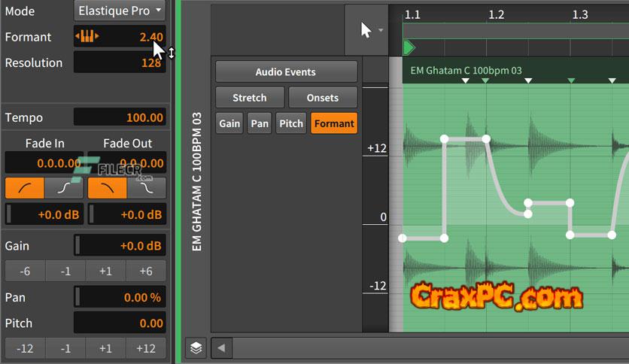Click the Gain -6 button
The width and height of the screenshot is (629, 364).
point(25,271)
